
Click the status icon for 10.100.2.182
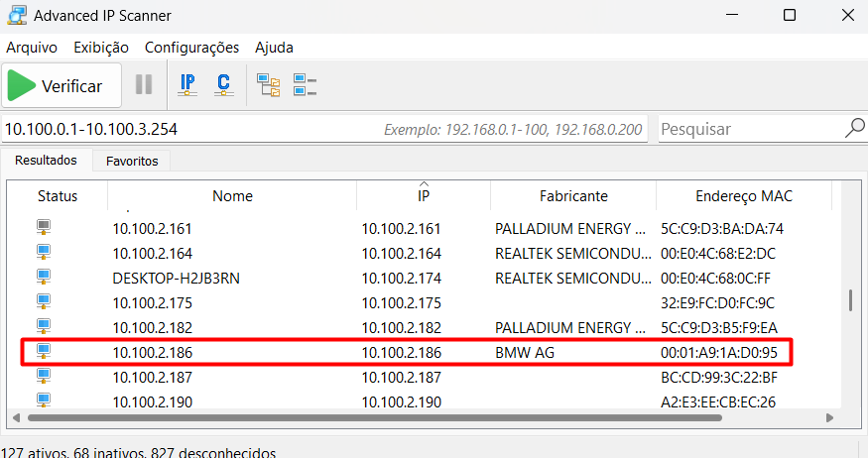tap(44, 326)
